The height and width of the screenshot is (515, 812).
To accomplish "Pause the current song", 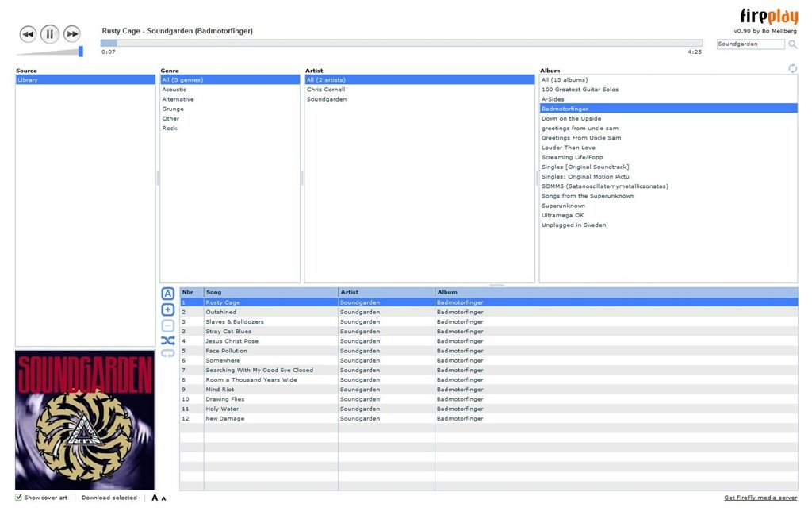I will coord(50,34).
